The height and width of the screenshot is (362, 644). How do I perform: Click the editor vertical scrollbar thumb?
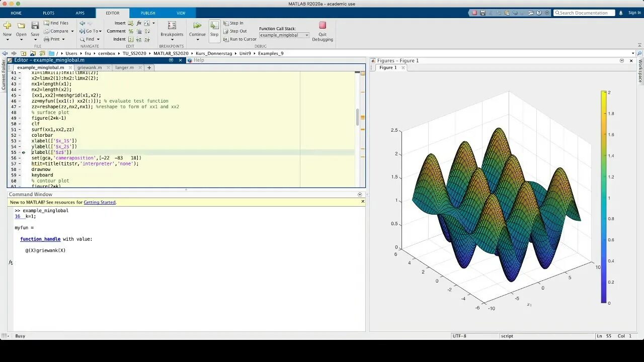pos(357,117)
